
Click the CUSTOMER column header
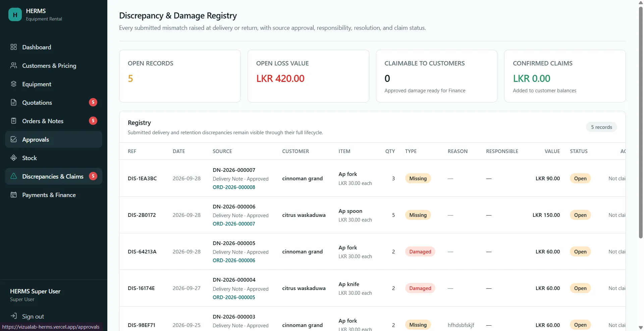[x=296, y=151]
